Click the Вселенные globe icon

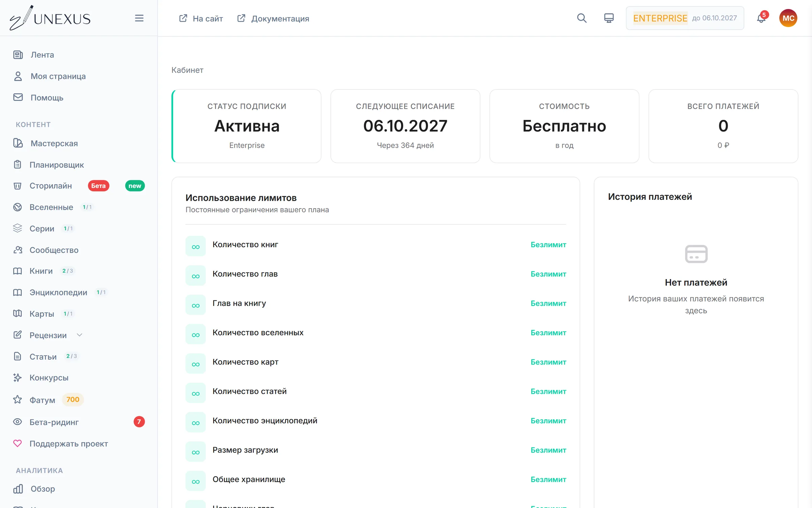point(18,207)
